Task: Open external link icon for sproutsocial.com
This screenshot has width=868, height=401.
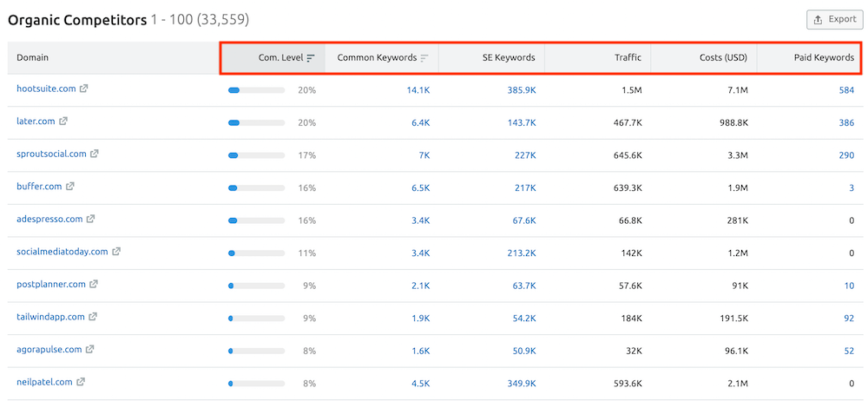Action: (95, 154)
